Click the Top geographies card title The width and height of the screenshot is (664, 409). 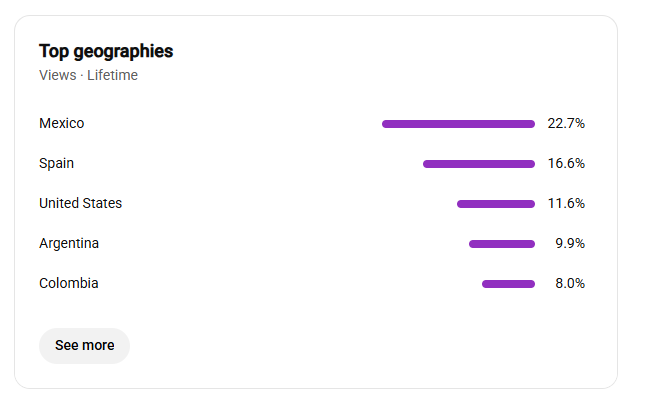point(106,52)
